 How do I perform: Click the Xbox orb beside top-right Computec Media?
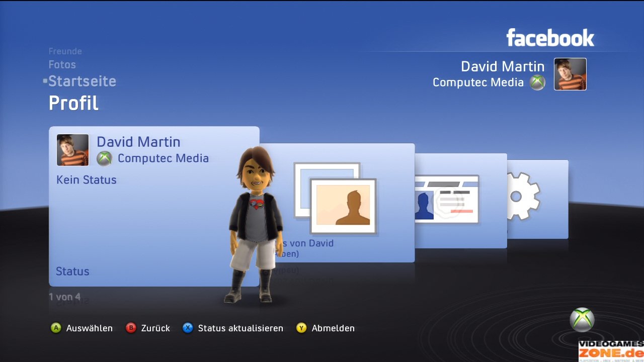pyautogui.click(x=537, y=82)
